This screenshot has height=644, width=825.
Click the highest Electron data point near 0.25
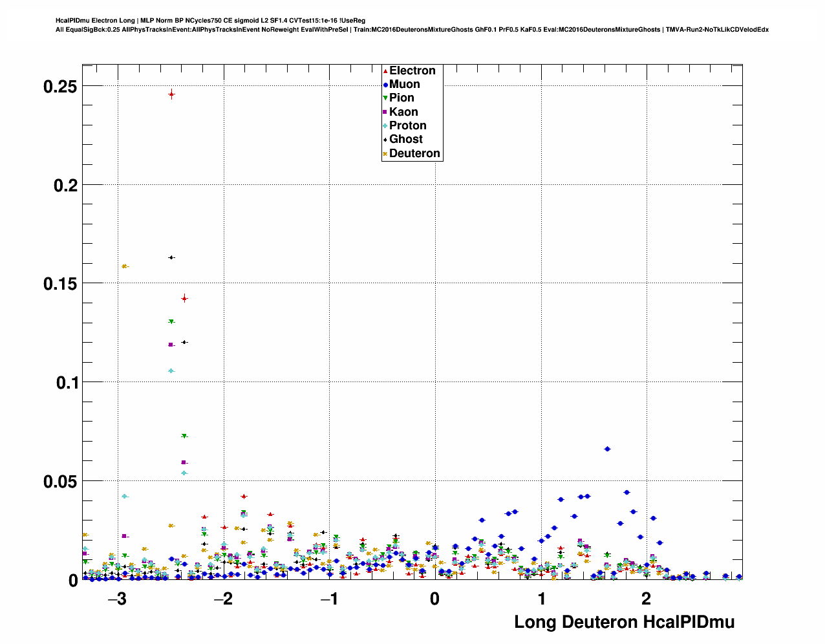point(171,94)
